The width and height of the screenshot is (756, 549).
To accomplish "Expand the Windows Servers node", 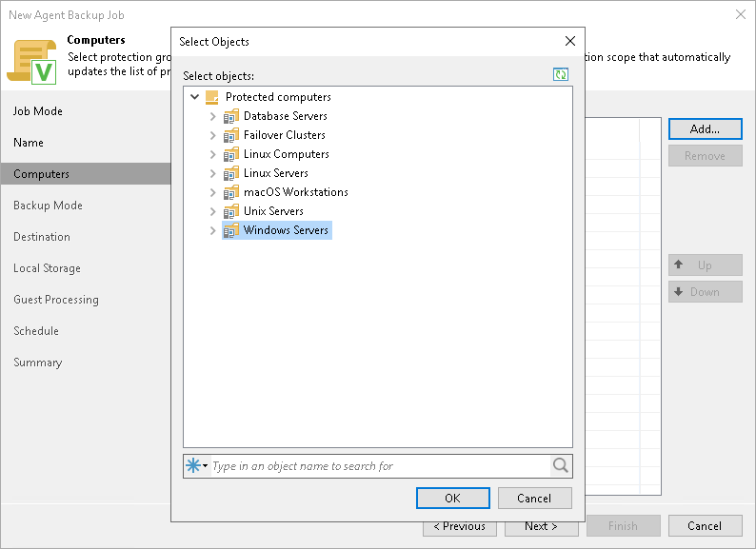I will [x=212, y=230].
